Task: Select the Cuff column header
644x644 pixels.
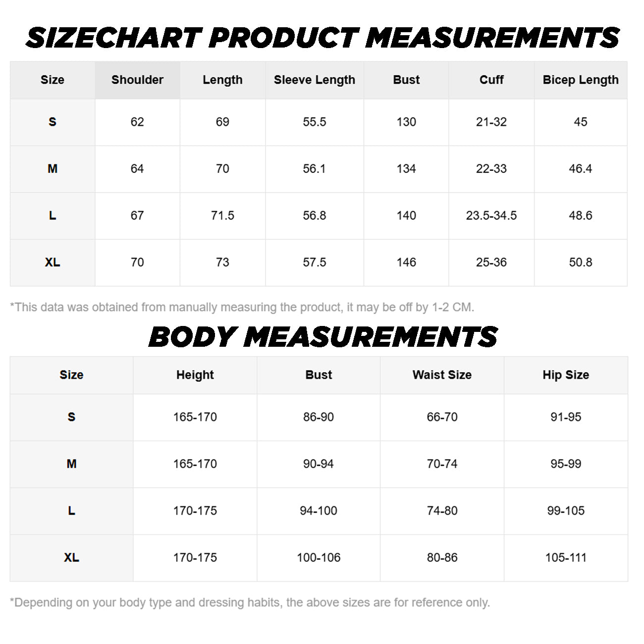Action: coord(491,80)
